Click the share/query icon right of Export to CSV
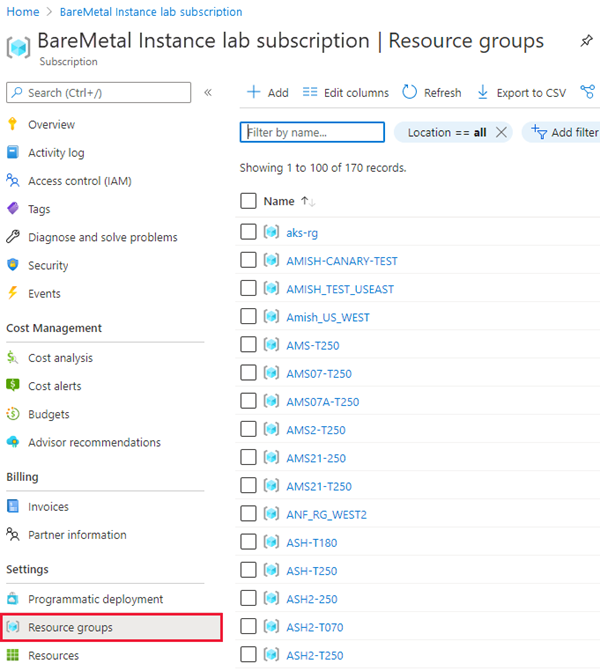This screenshot has width=600, height=671. pos(588,92)
